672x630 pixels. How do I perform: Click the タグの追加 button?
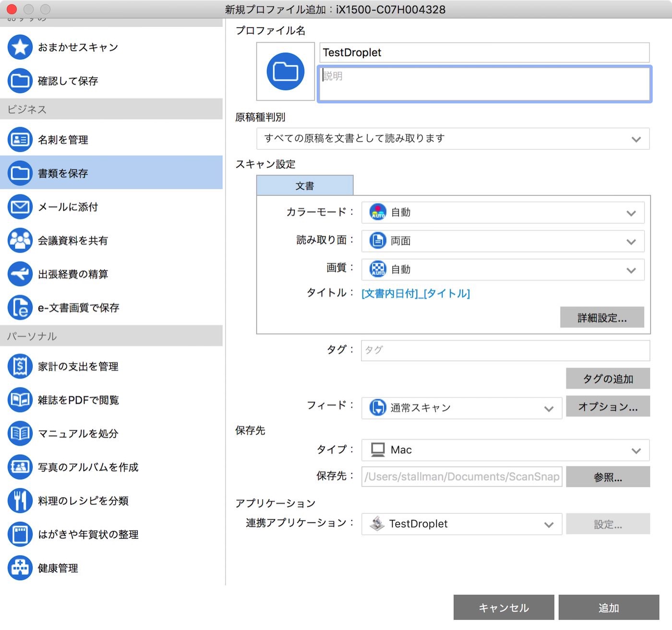(608, 378)
